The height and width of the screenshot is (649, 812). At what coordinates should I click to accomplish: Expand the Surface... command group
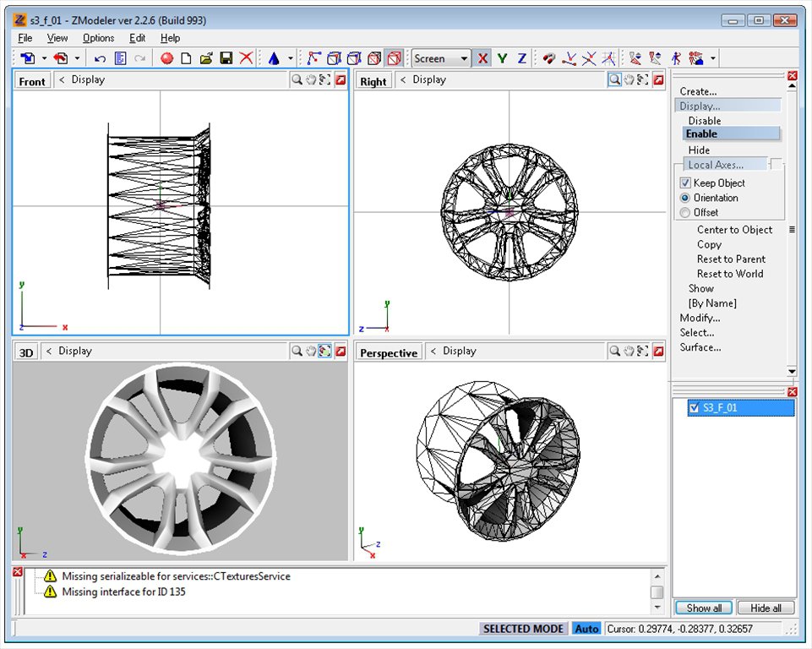[700, 347]
